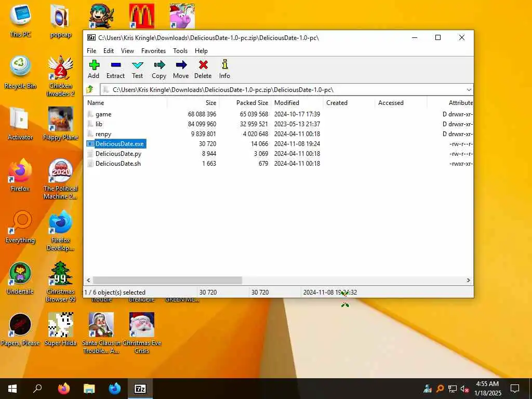Click the Extract toolbar icon
This screenshot has height=399, width=532.
click(115, 70)
